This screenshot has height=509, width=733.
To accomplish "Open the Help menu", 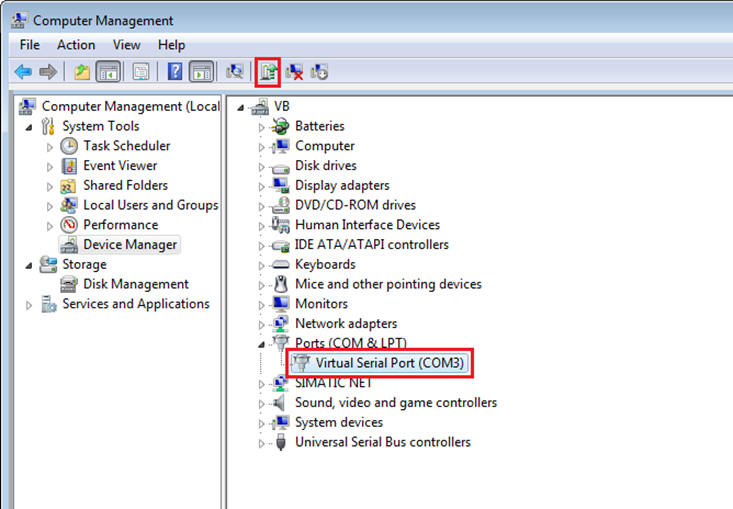I will (x=171, y=45).
